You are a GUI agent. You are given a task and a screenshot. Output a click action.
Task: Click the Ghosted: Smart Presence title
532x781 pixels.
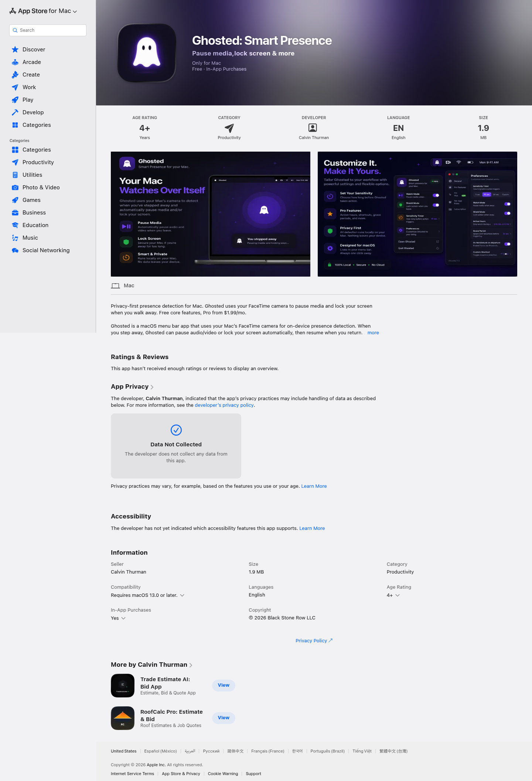pyautogui.click(x=262, y=41)
